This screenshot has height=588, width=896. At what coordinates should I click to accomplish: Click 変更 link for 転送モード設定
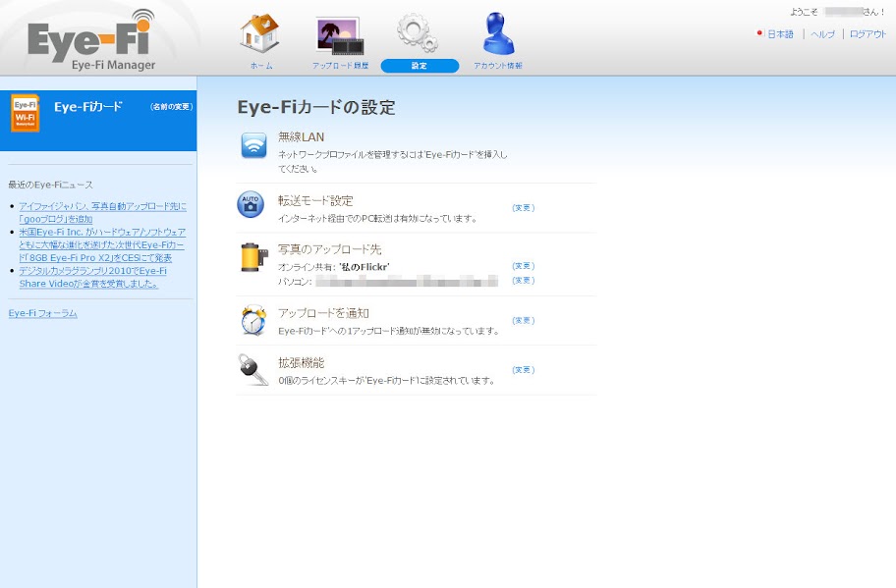click(523, 208)
